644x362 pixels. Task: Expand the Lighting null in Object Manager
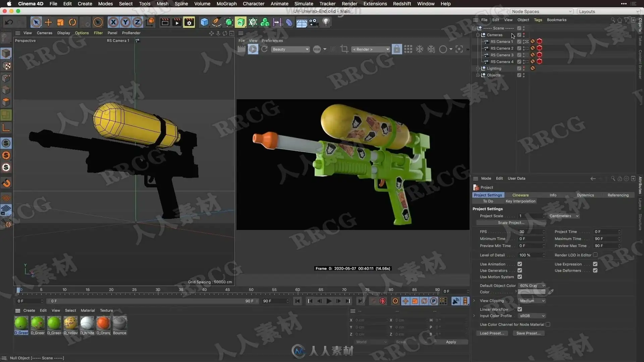pos(478,68)
